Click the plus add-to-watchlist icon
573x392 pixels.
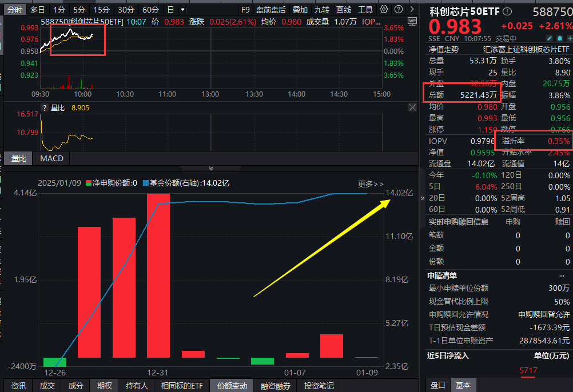[570, 38]
